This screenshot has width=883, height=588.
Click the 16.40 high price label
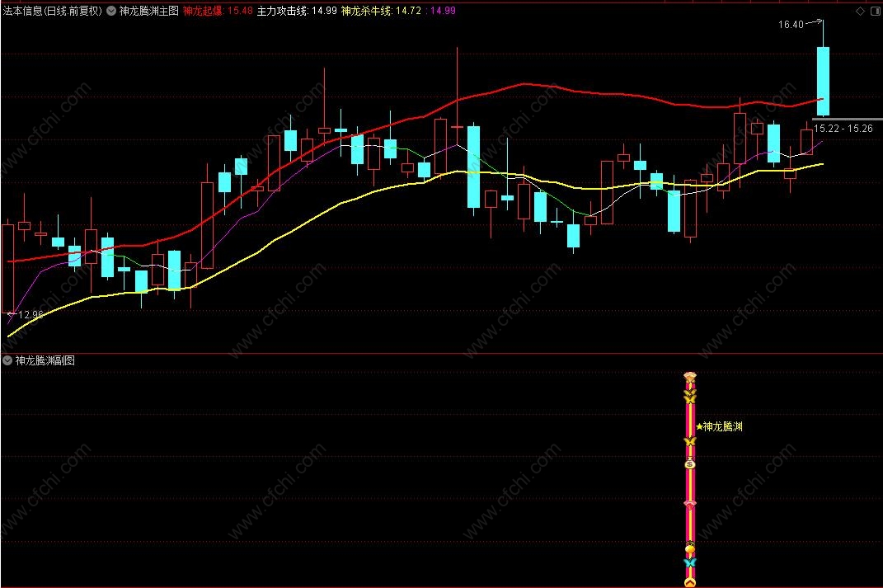791,24
